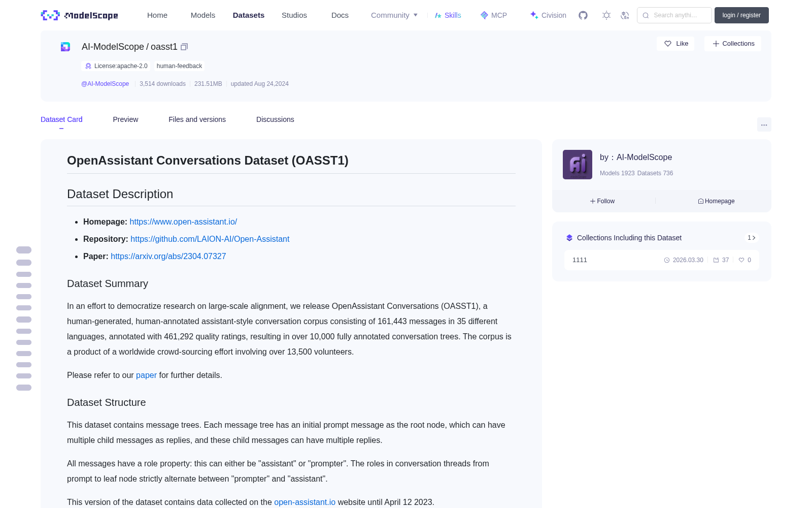Open the Docs page
The width and height of the screenshot is (812, 508).
340,15
